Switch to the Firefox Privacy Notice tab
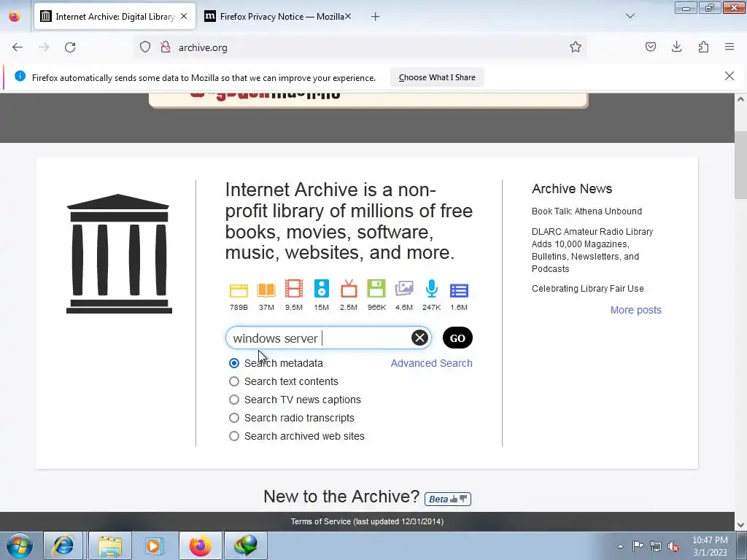The width and height of the screenshot is (747, 560). [276, 16]
